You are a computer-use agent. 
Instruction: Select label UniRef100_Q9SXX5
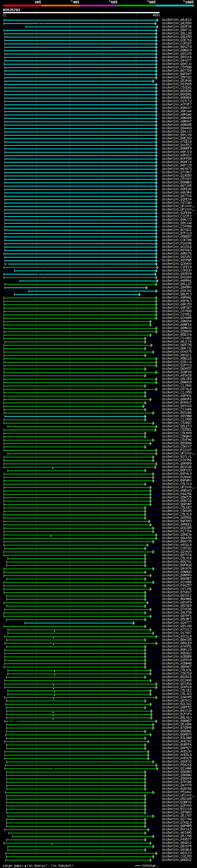point(177,54)
